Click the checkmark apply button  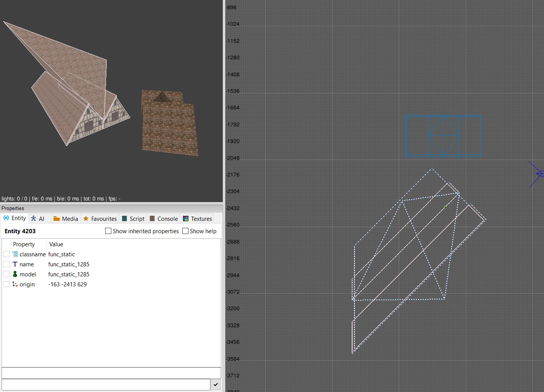pos(216,384)
